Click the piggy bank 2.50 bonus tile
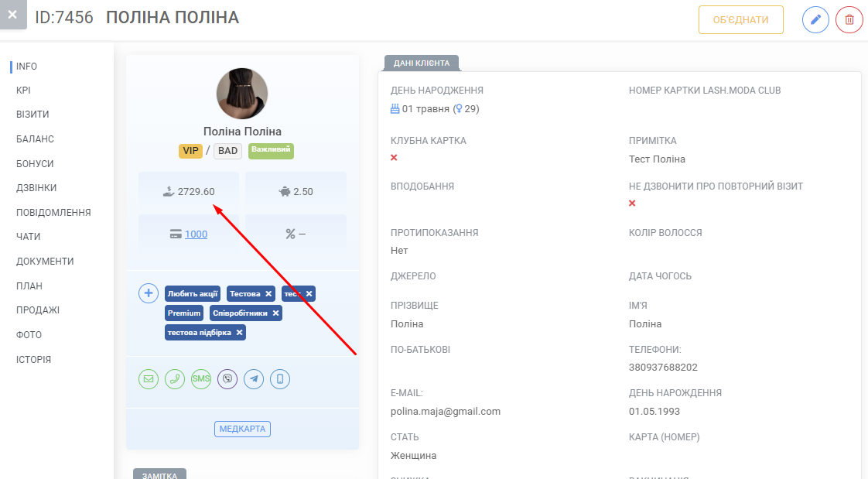 pos(296,192)
